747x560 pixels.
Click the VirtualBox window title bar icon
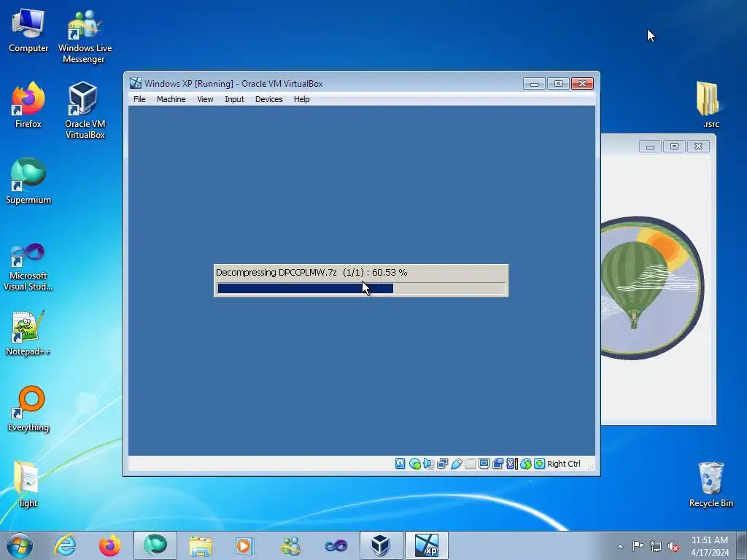click(136, 83)
